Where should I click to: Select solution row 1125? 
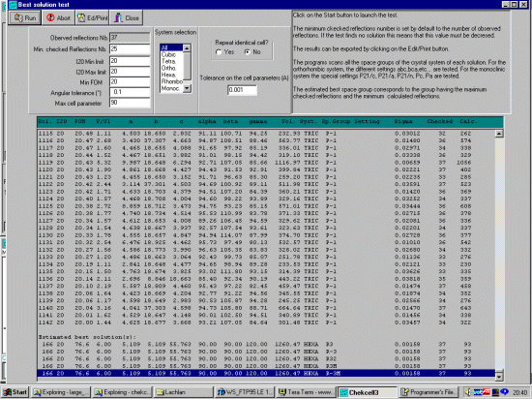(266, 206)
